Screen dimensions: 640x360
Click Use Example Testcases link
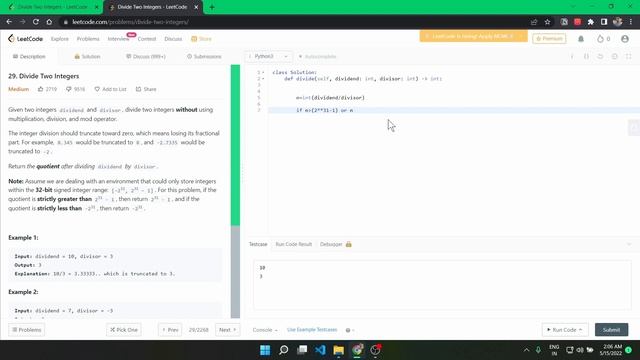pyautogui.click(x=312, y=330)
